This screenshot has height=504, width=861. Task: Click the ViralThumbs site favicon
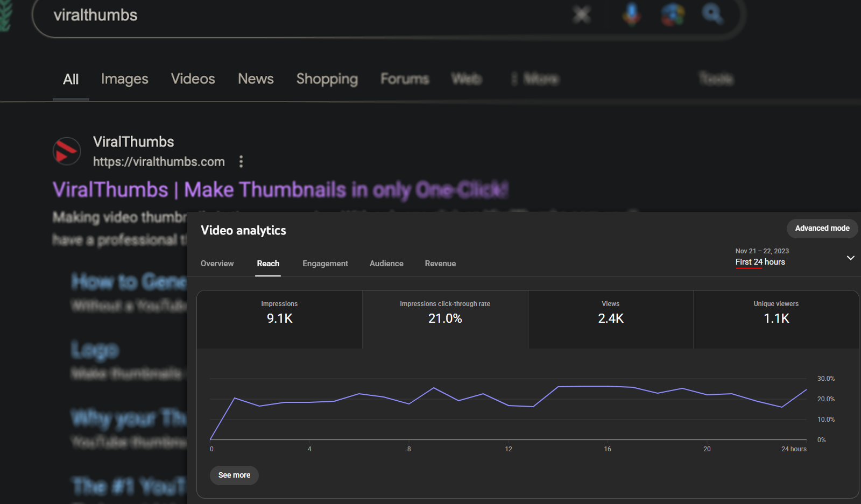pos(66,151)
